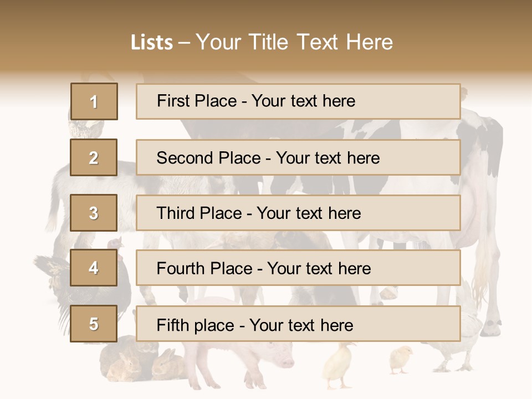Select the number 2 box
Image resolution: width=532 pixels, height=399 pixels.
[x=94, y=157]
